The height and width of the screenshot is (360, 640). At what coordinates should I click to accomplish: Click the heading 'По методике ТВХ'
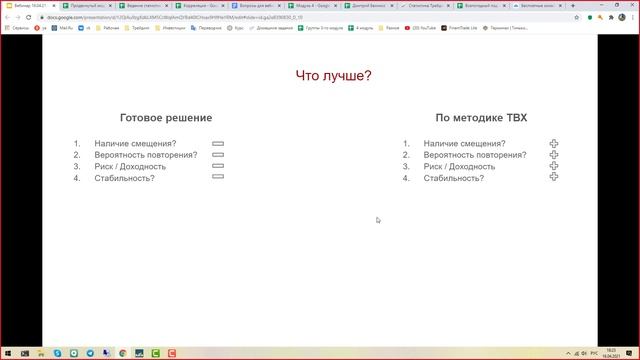[x=481, y=118]
